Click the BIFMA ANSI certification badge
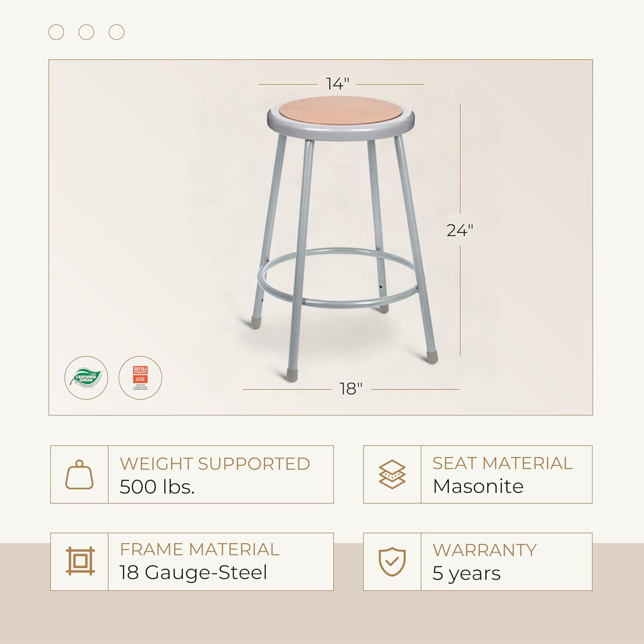Viewport: 644px width, 644px height. (140, 378)
